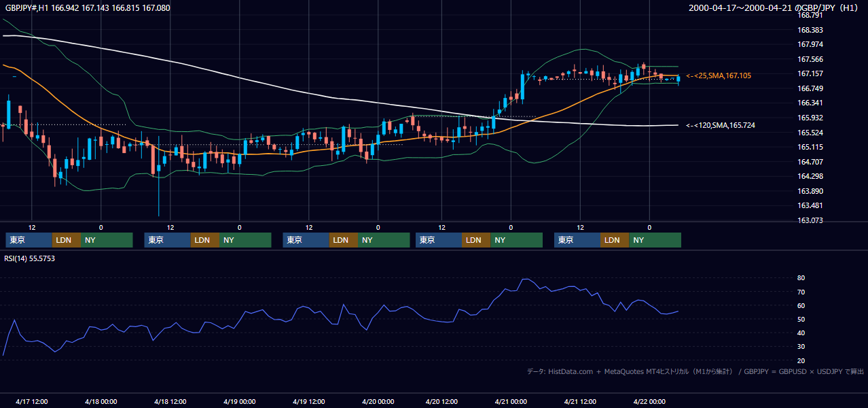
Task: Select the 4/21 00:00 time axis label
Action: (511, 401)
